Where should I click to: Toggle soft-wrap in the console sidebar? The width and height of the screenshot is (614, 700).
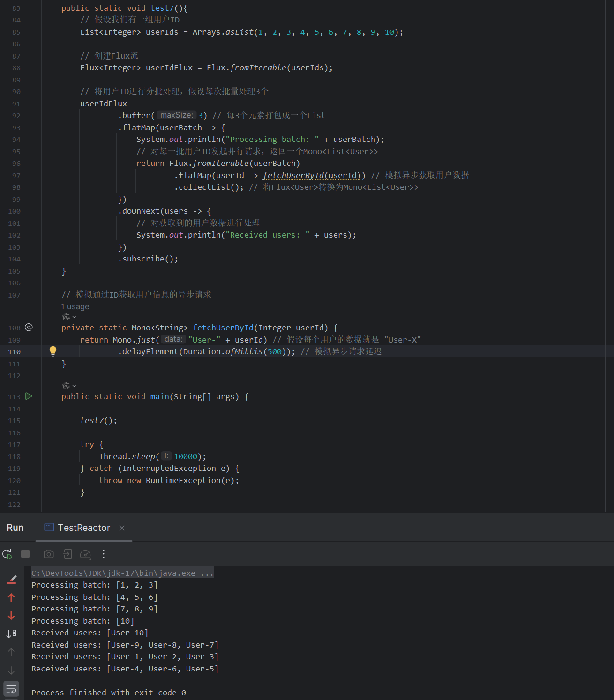pos(11,689)
